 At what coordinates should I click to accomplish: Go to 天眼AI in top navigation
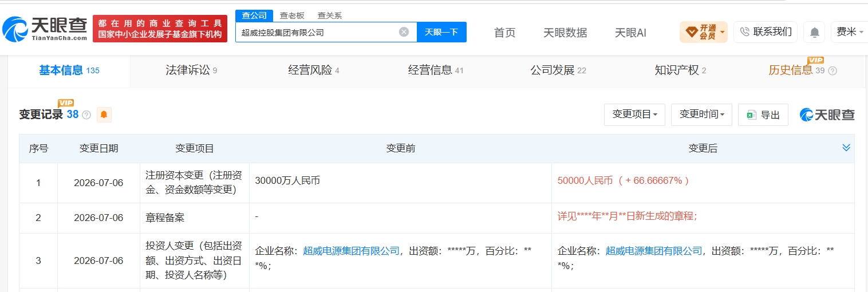(x=630, y=33)
